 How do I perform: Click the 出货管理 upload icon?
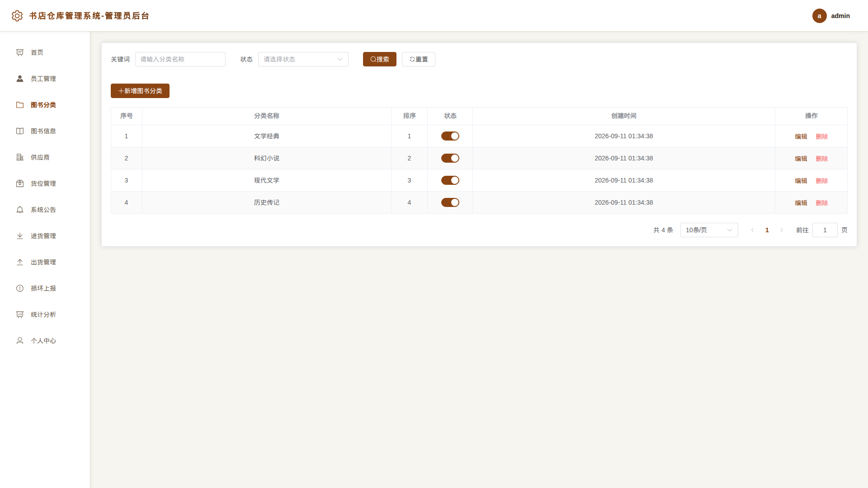[x=20, y=262]
